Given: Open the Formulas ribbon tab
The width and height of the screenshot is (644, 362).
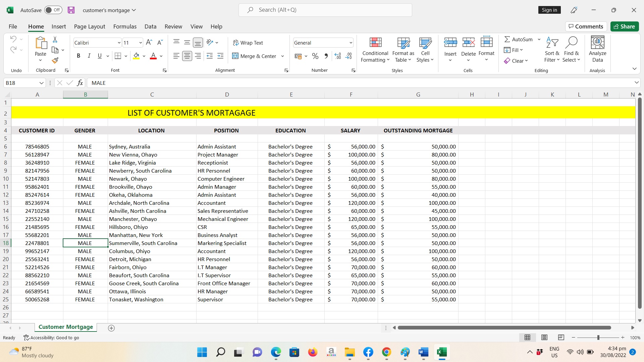Looking at the screenshot, I should click(x=125, y=26).
